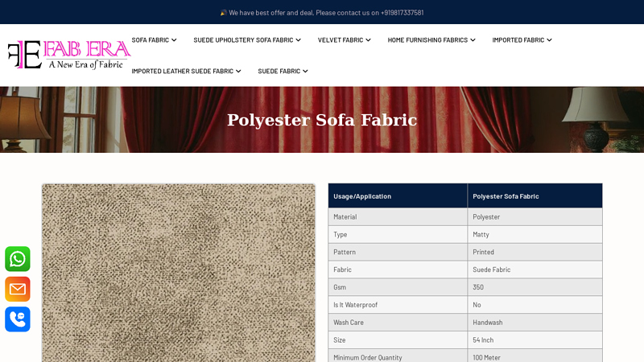Viewport: 644px width, 362px height.
Task: Open IMPORTED LEATHER SUEDE FABRIC menu item
Action: click(183, 71)
